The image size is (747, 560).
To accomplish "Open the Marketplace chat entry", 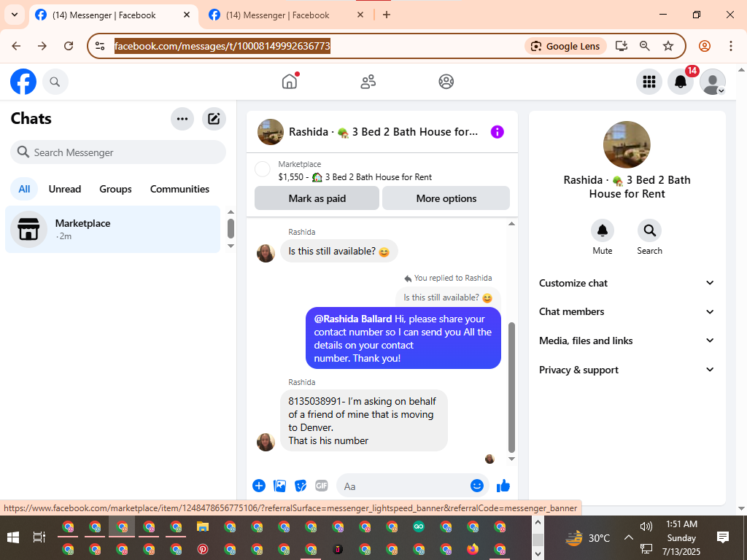I will pyautogui.click(x=113, y=229).
